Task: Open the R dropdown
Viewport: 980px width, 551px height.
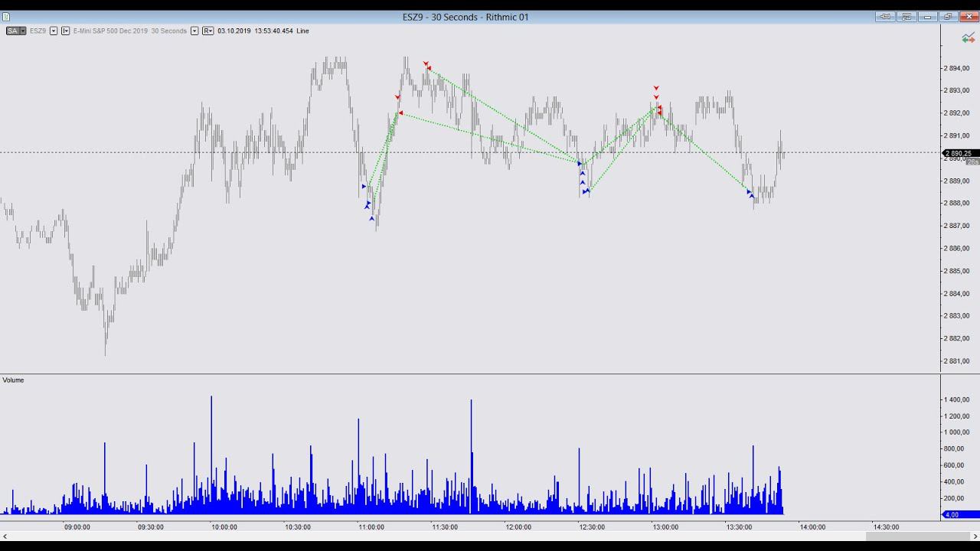Action: coord(207,31)
